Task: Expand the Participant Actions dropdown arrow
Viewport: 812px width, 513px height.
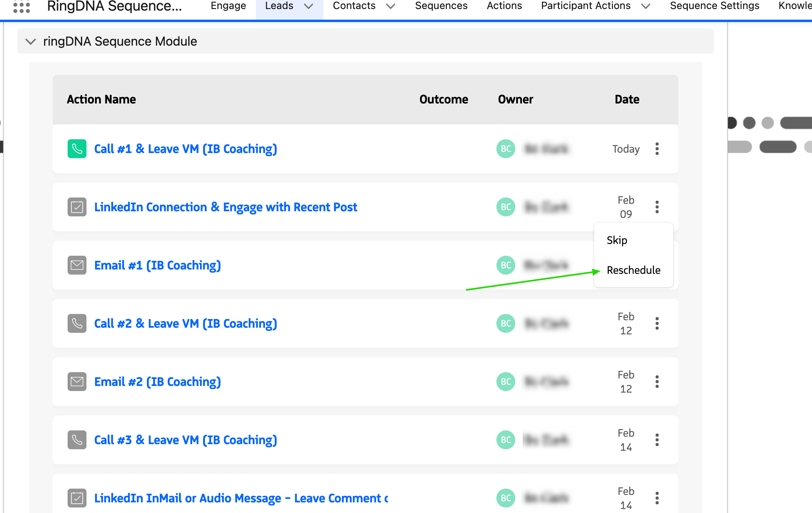Action: click(646, 6)
